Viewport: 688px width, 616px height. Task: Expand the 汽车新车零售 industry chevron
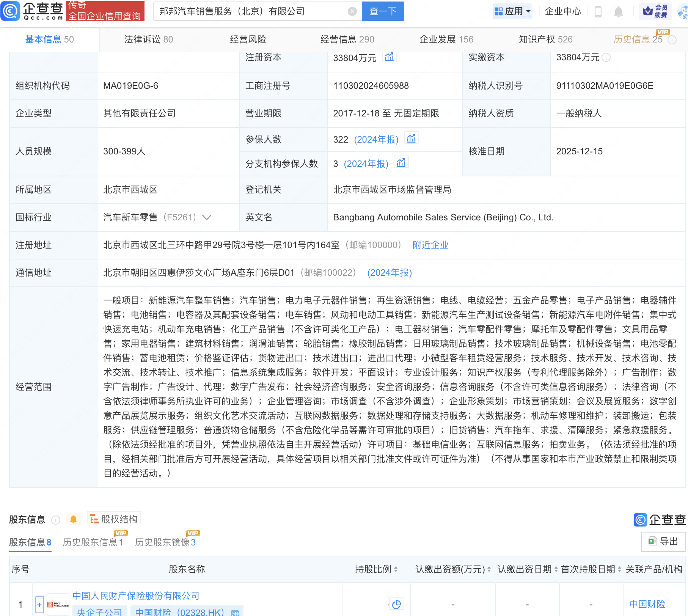(207, 217)
